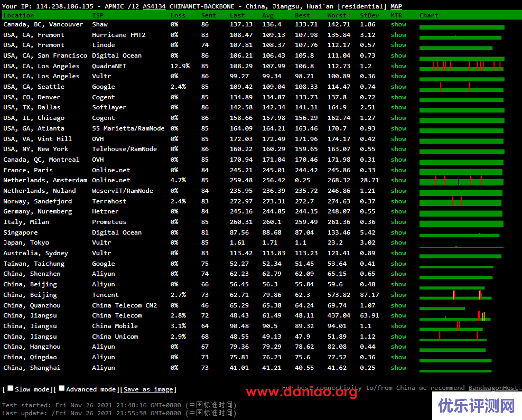Show MTR for Nuremberg Hetzner row

(398, 212)
